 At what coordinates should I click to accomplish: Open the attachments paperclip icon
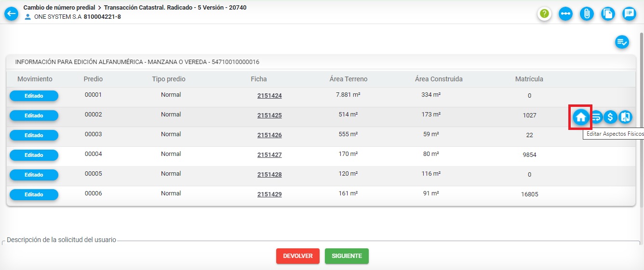587,13
